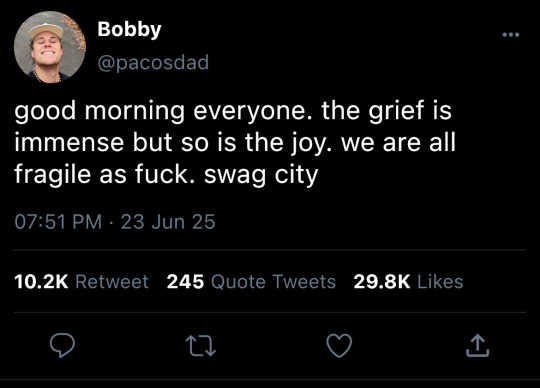Open Bobby's profile picture
This screenshot has height=388, width=540.
[50, 47]
